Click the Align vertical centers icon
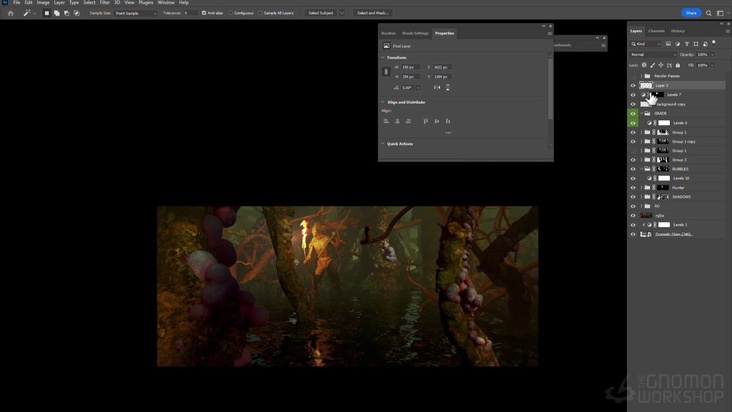 [437, 121]
